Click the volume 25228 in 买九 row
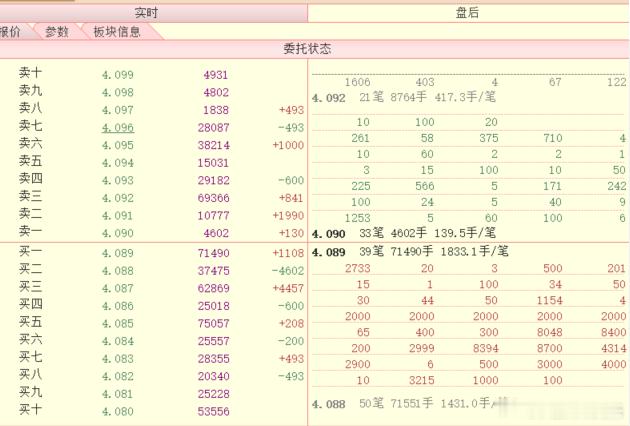 [x=213, y=394]
